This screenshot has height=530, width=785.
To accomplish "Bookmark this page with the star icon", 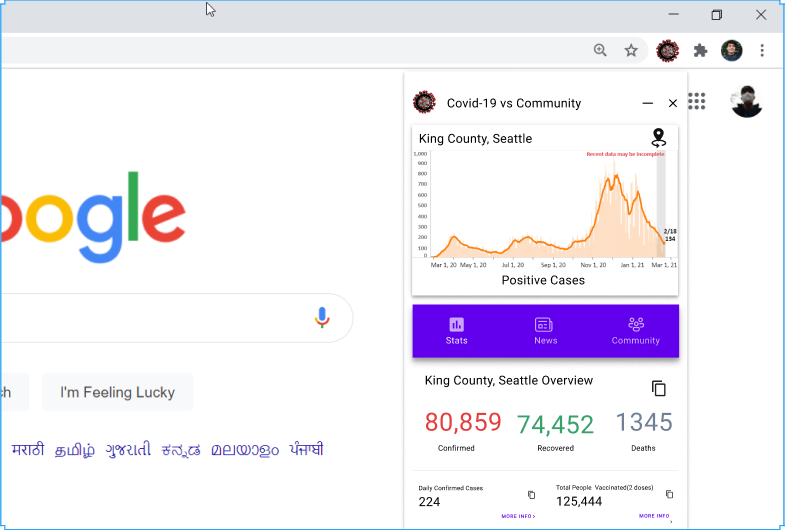I will [x=631, y=50].
